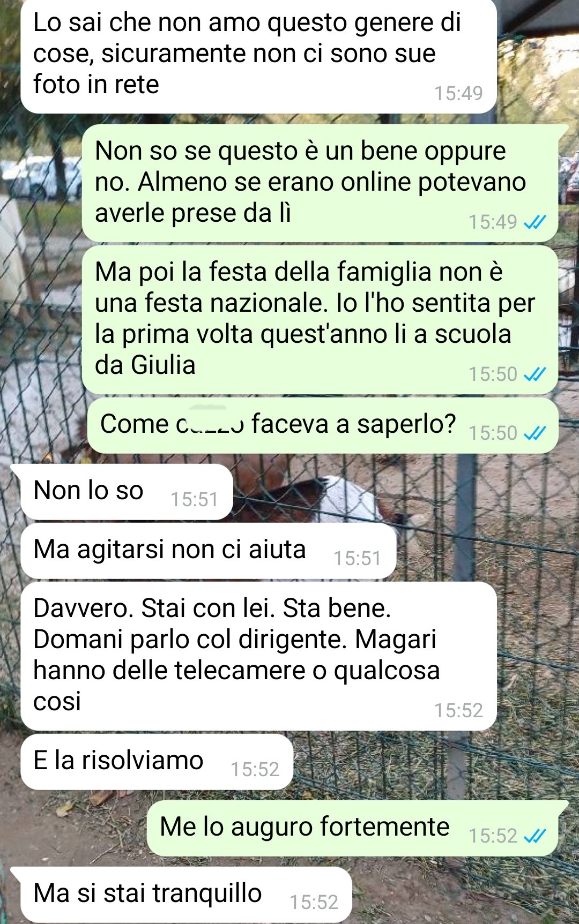Tap the 15:51 timestamp on 'Ma agitarsi' message
The height and width of the screenshot is (924, 579).
pos(357,558)
